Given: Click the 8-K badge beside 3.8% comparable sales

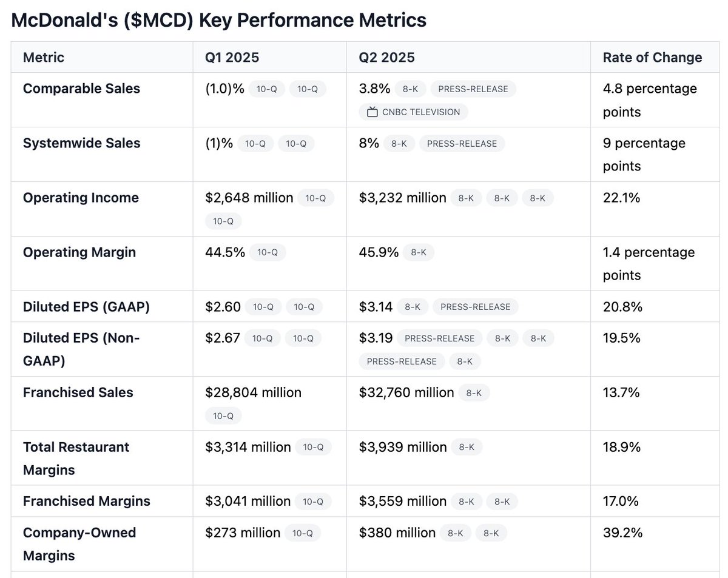Looking at the screenshot, I should tap(410, 89).
